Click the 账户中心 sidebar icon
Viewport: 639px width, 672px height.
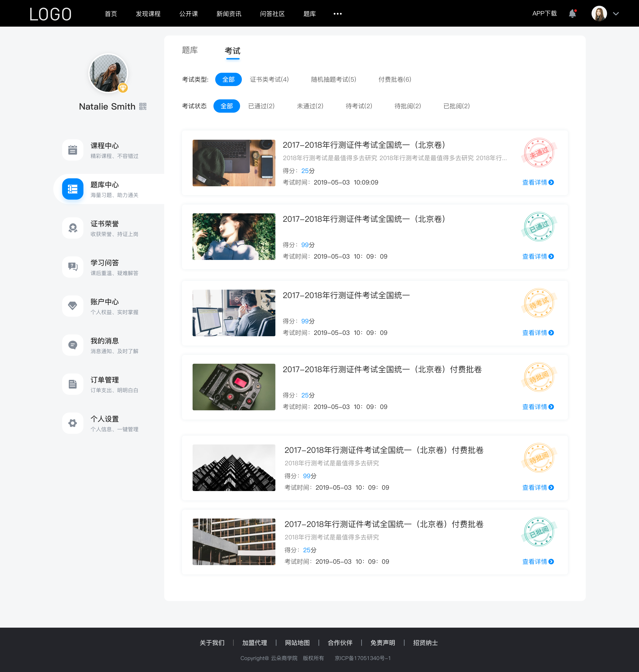(73, 306)
